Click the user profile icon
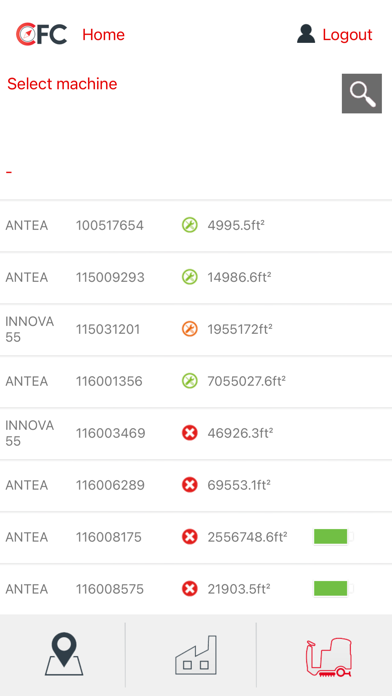 [x=306, y=34]
